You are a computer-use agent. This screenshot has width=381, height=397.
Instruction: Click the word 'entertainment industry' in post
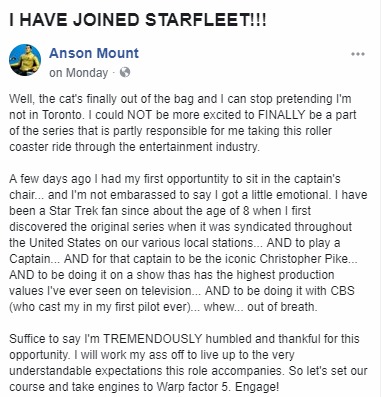coord(199,147)
